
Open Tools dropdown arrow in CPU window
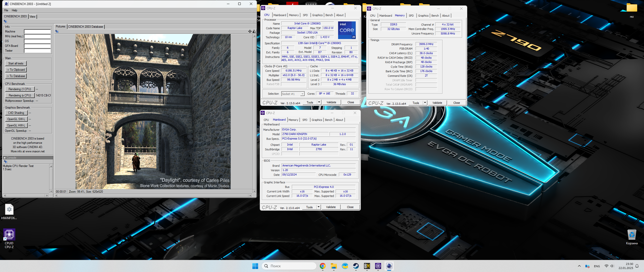(319, 103)
